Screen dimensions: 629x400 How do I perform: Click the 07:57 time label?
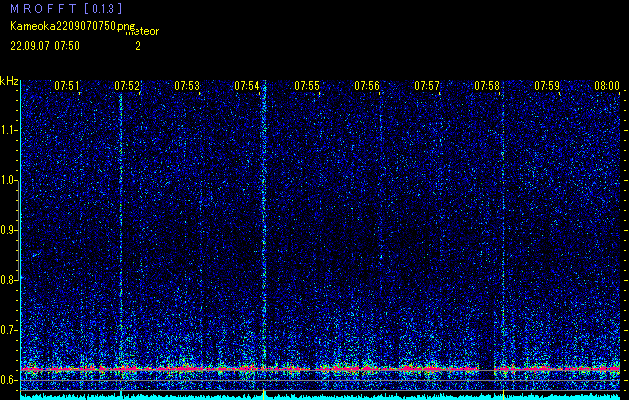point(427,86)
